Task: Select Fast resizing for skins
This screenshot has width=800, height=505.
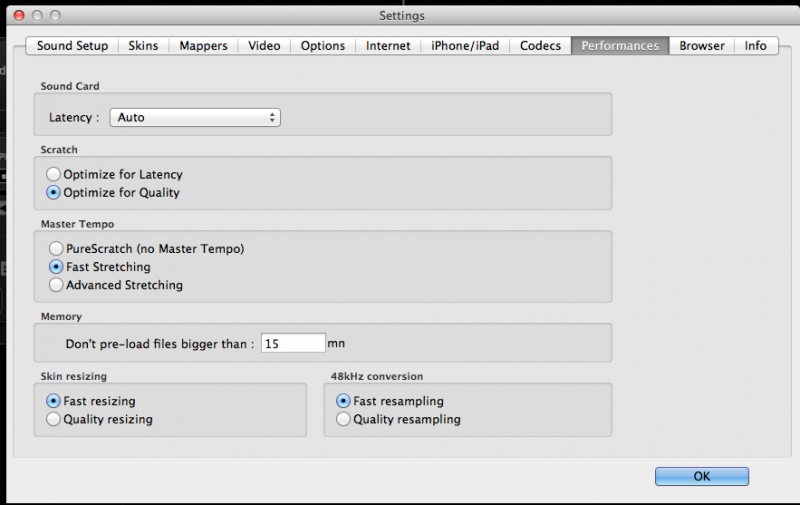Action: tap(54, 401)
